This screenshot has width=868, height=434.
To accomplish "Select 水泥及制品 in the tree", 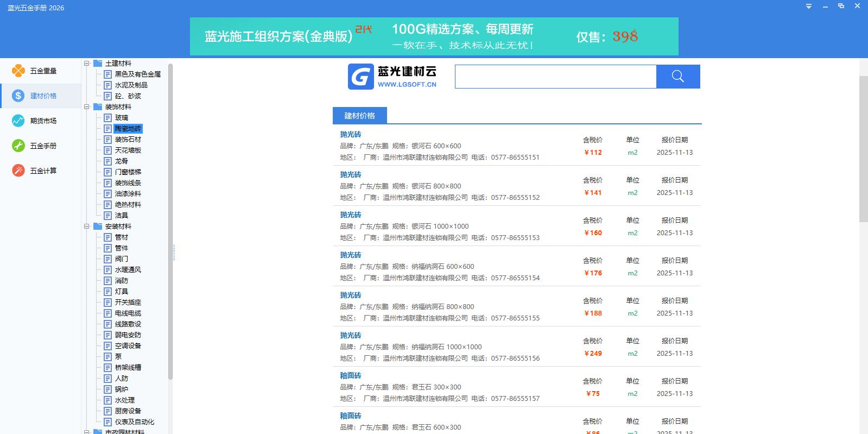I will (131, 85).
